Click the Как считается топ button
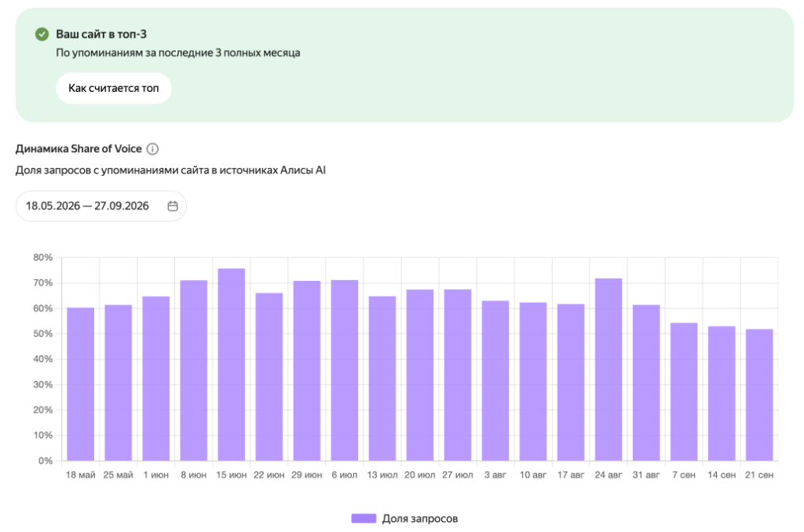804x532 pixels. tap(114, 88)
